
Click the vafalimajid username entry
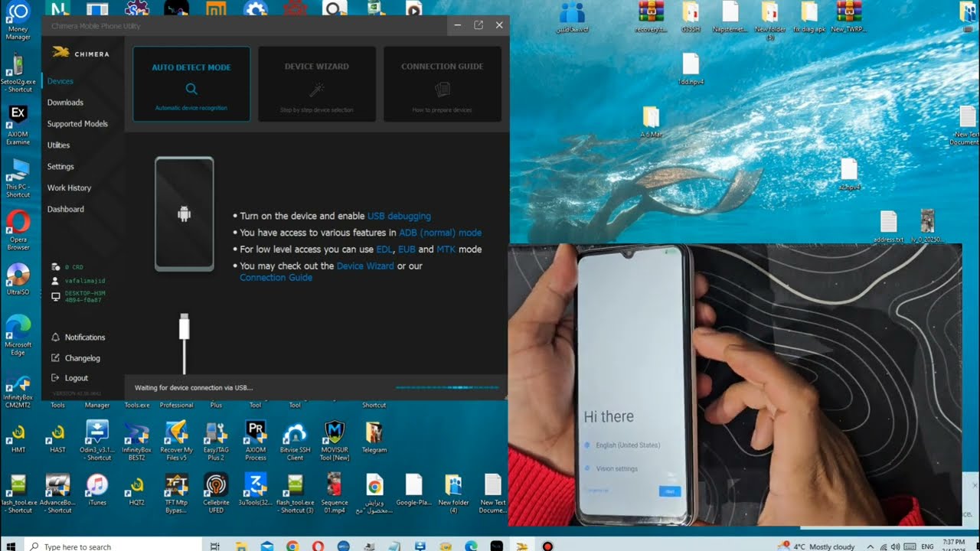(x=80, y=281)
